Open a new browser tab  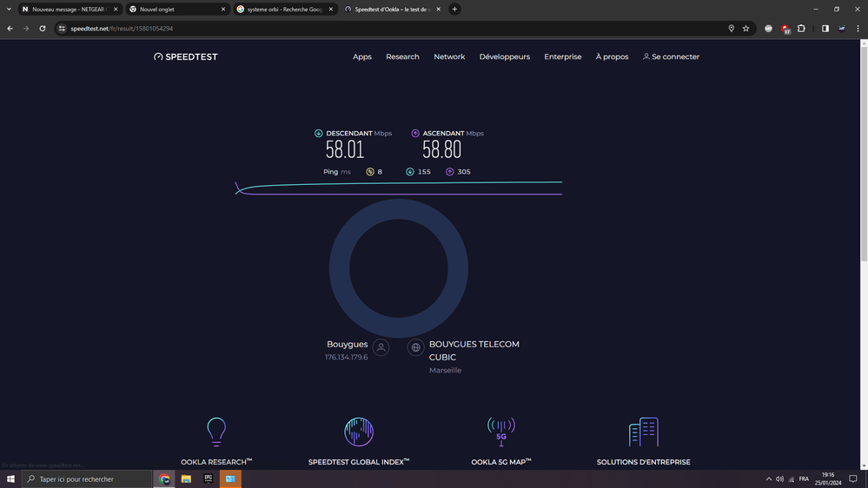[454, 9]
